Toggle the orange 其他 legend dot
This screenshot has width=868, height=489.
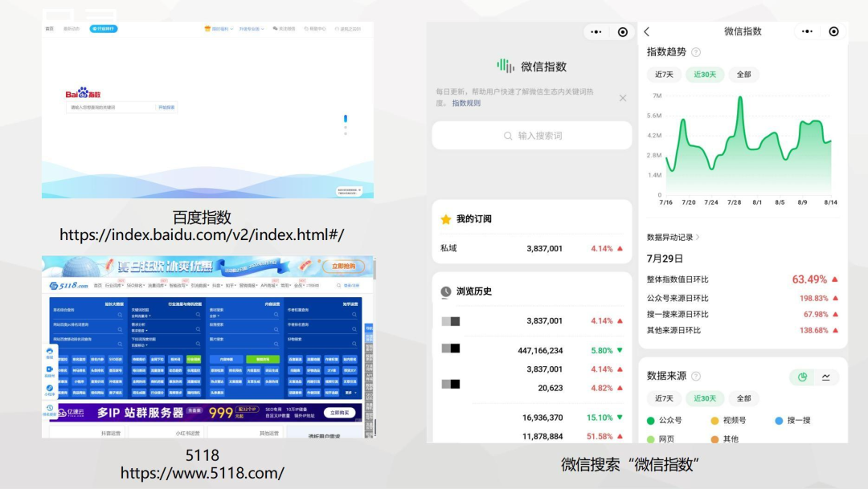714,439
